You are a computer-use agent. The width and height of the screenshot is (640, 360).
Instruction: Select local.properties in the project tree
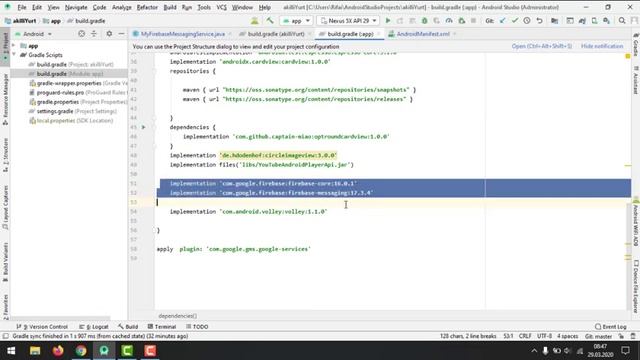[x=71, y=121]
